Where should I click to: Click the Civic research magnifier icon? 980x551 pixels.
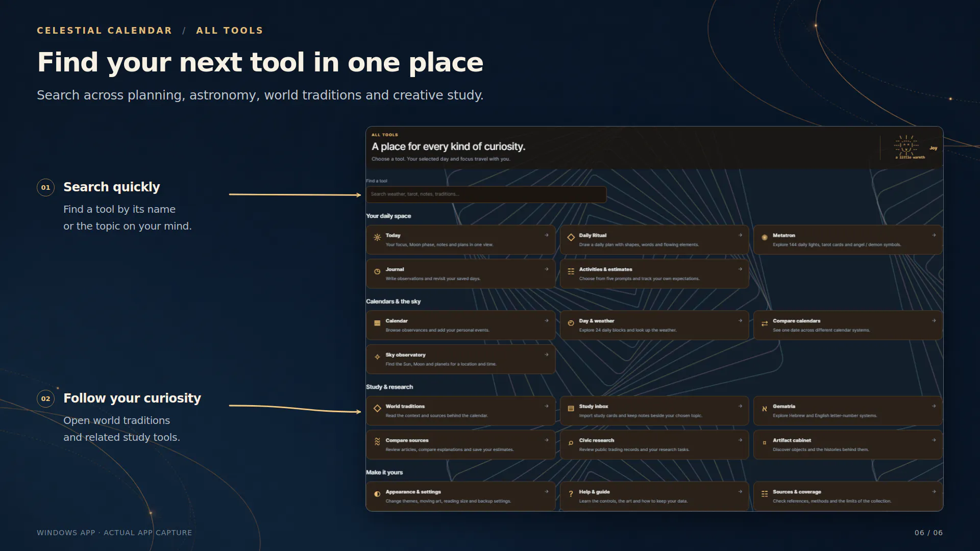571,443
